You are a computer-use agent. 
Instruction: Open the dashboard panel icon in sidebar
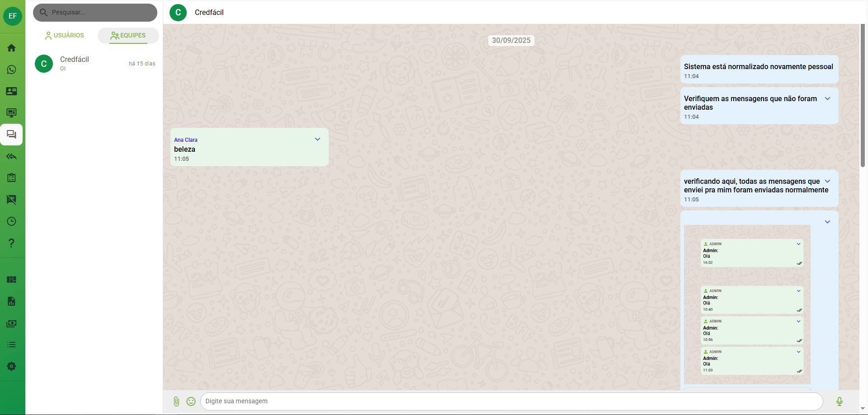tap(11, 280)
